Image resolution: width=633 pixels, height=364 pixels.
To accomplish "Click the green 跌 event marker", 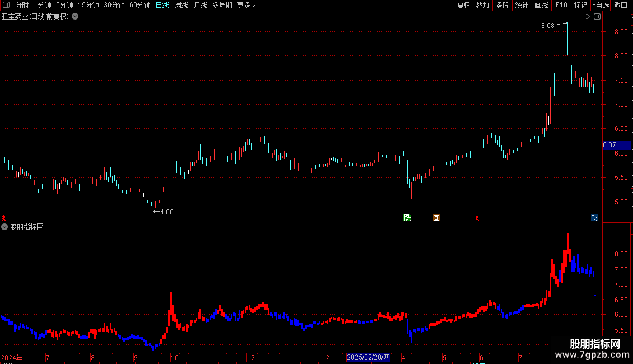I will pos(407,218).
